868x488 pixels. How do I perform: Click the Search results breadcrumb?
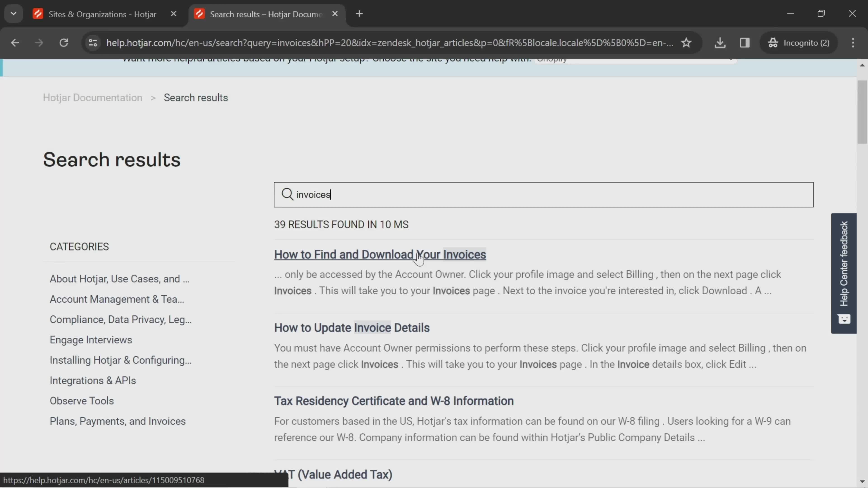pyautogui.click(x=196, y=98)
